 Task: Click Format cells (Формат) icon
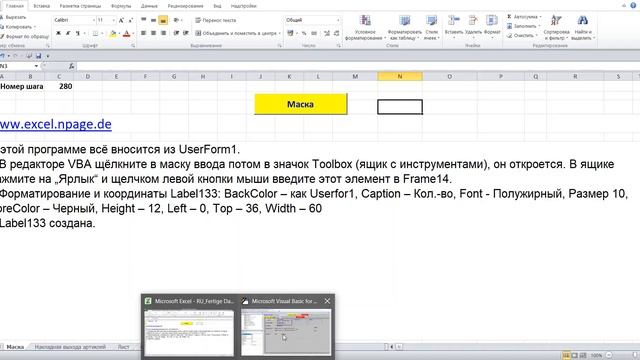tap(492, 20)
